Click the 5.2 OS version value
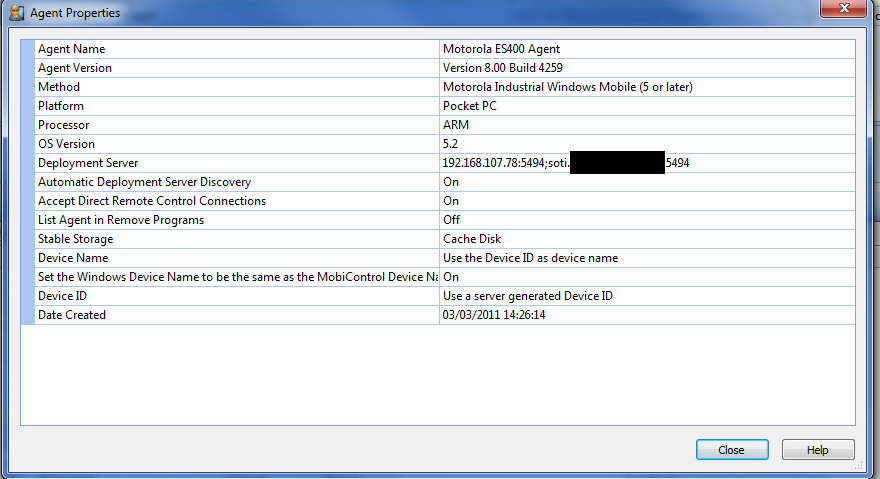The width and height of the screenshot is (880, 479). pos(450,144)
